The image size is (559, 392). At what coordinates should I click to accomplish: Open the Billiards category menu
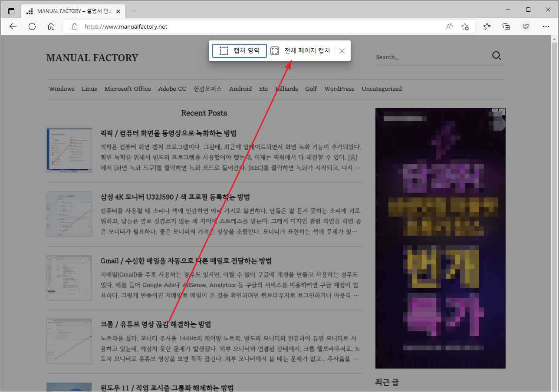[x=286, y=89]
